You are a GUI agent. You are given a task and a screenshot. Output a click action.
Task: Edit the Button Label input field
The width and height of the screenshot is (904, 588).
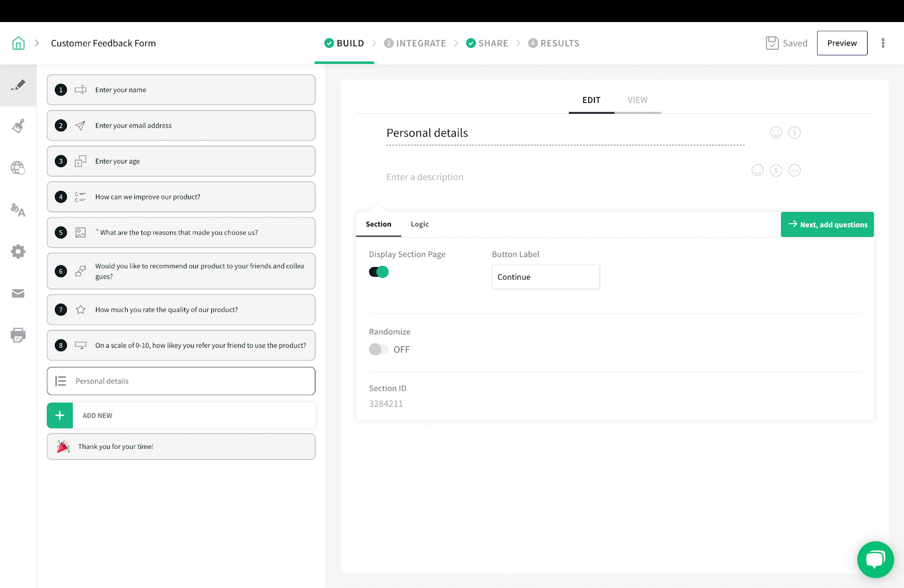tap(546, 277)
